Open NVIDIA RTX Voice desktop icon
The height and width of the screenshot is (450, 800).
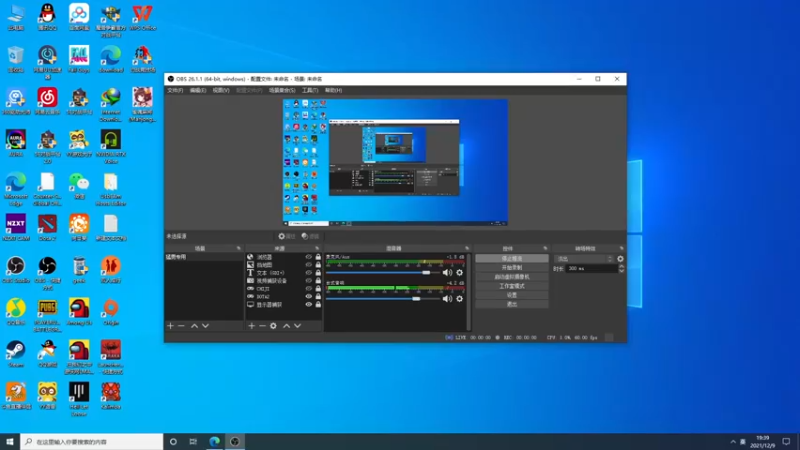(x=111, y=147)
